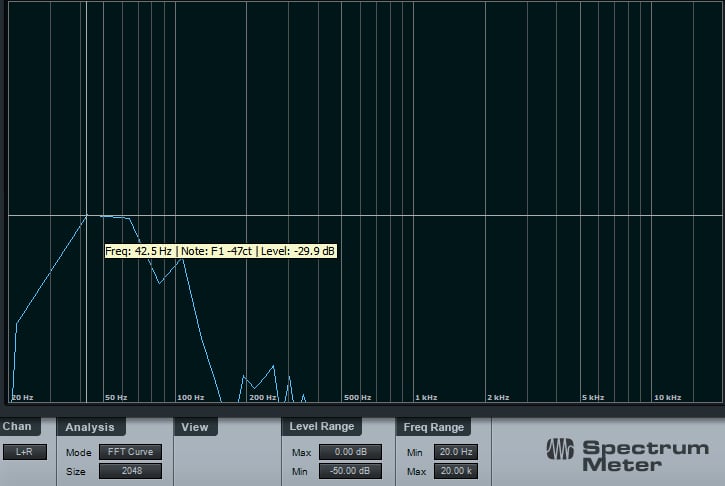The width and height of the screenshot is (725, 486).
Task: Click the 500 Hz axis label
Action: (357, 397)
